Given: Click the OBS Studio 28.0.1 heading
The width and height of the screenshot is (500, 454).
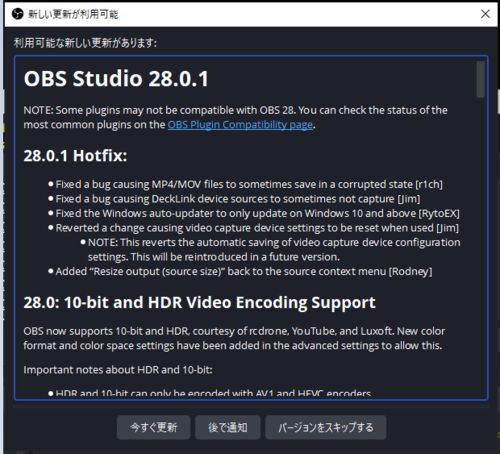Looking at the screenshot, I should (x=116, y=79).
